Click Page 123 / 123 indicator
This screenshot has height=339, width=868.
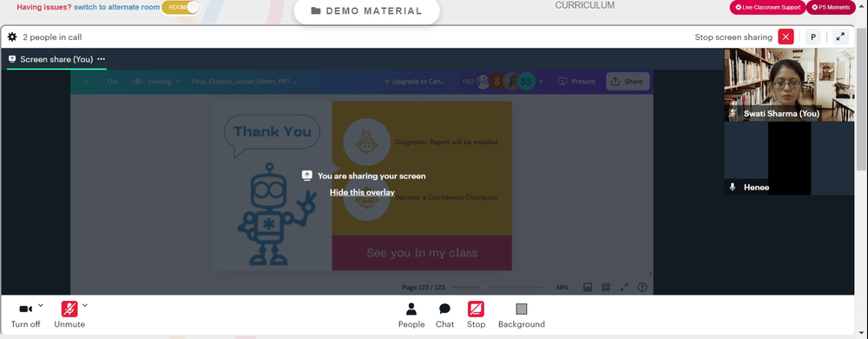pos(424,288)
